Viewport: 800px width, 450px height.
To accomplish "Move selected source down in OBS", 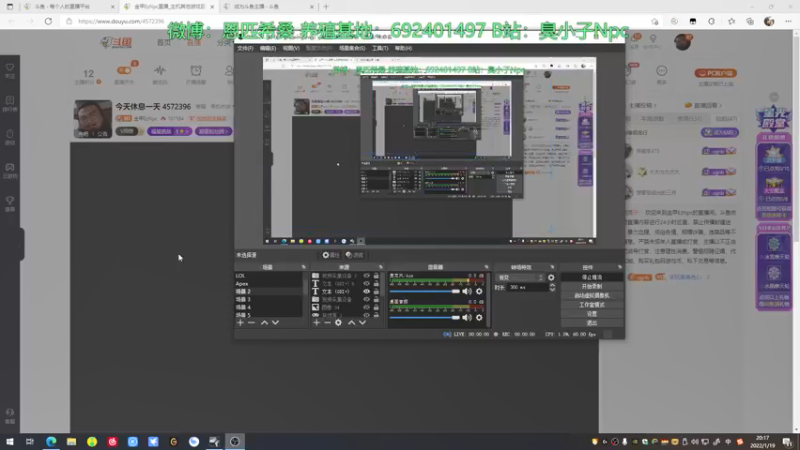I will (363, 322).
